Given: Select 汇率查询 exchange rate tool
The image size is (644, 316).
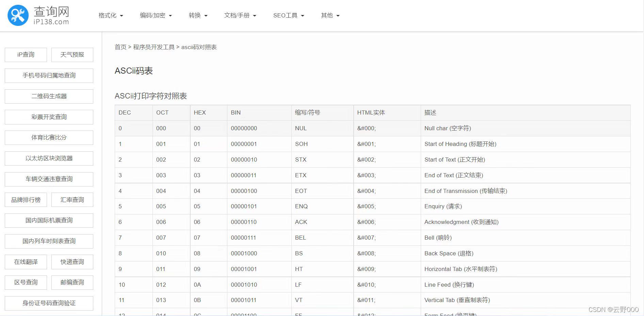Looking at the screenshot, I should pos(72,199).
